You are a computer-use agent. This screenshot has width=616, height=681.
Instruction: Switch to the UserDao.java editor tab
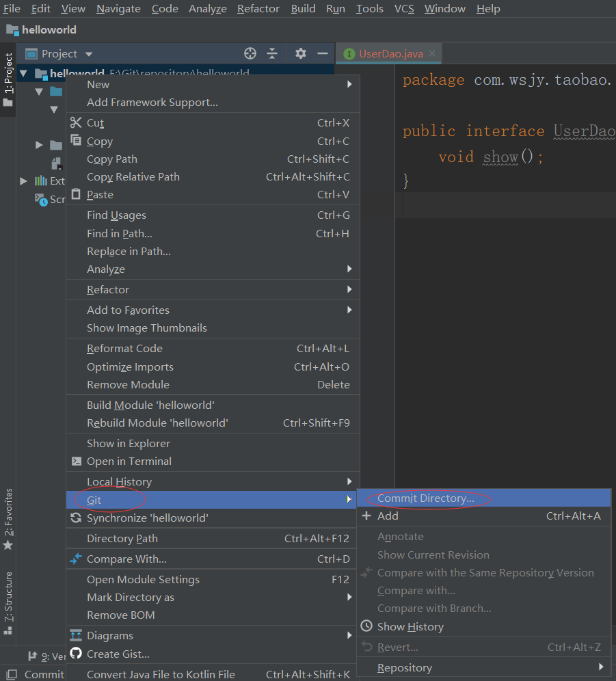390,53
